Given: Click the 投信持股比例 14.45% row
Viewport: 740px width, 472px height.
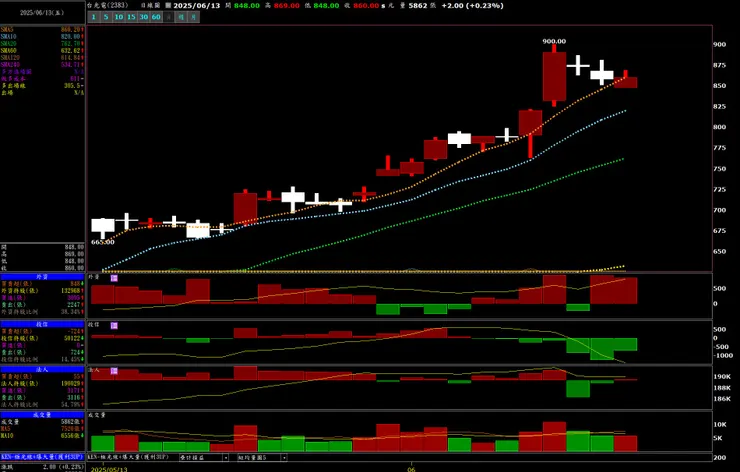Looking at the screenshot, I should coord(42,360).
